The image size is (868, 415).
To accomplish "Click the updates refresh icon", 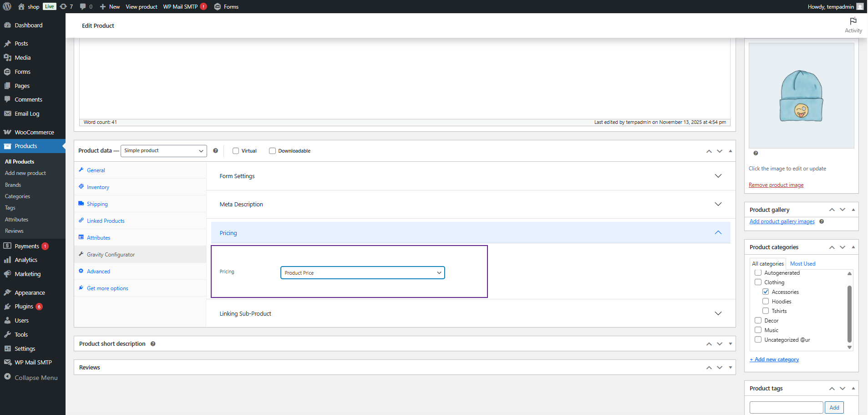I will click(63, 6).
